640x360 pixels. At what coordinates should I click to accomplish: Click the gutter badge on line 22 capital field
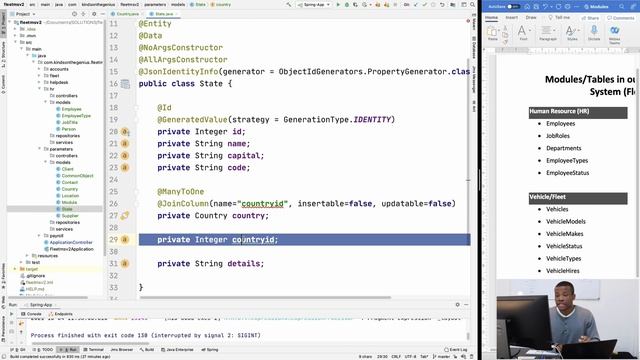click(125, 156)
